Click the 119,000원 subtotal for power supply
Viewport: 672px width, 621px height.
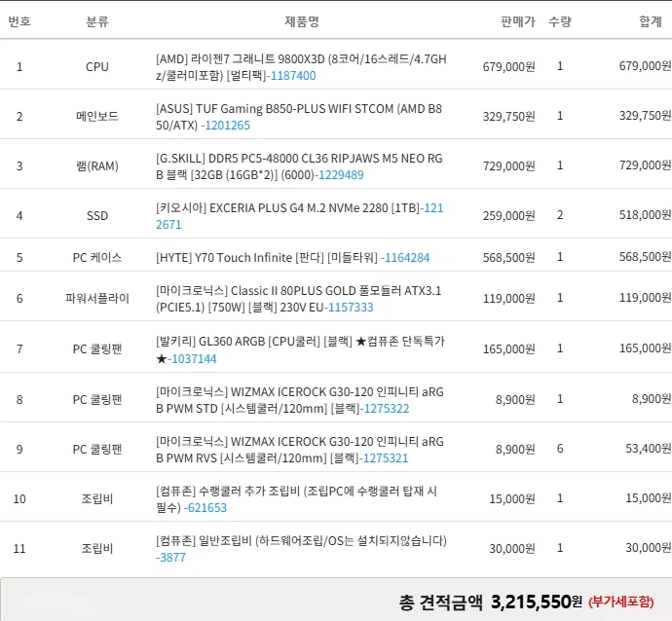coord(646,298)
